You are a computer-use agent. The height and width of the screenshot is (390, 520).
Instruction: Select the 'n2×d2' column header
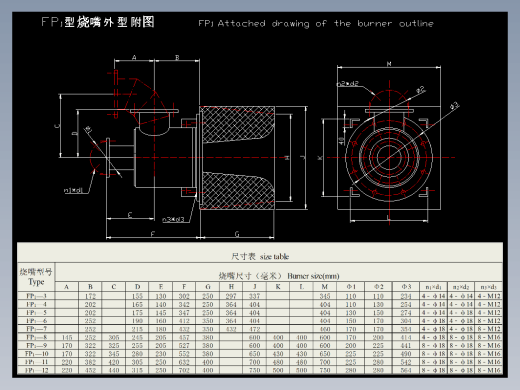coord(461,287)
